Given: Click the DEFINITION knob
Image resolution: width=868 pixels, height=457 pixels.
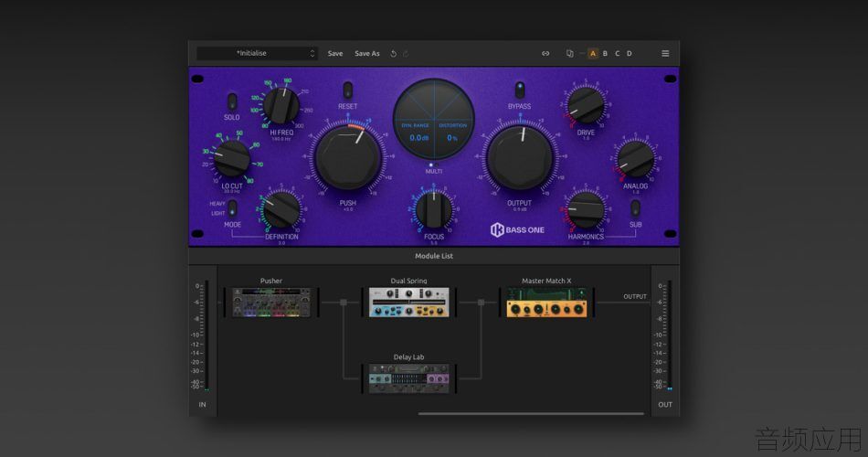Looking at the screenshot, I should [281, 209].
